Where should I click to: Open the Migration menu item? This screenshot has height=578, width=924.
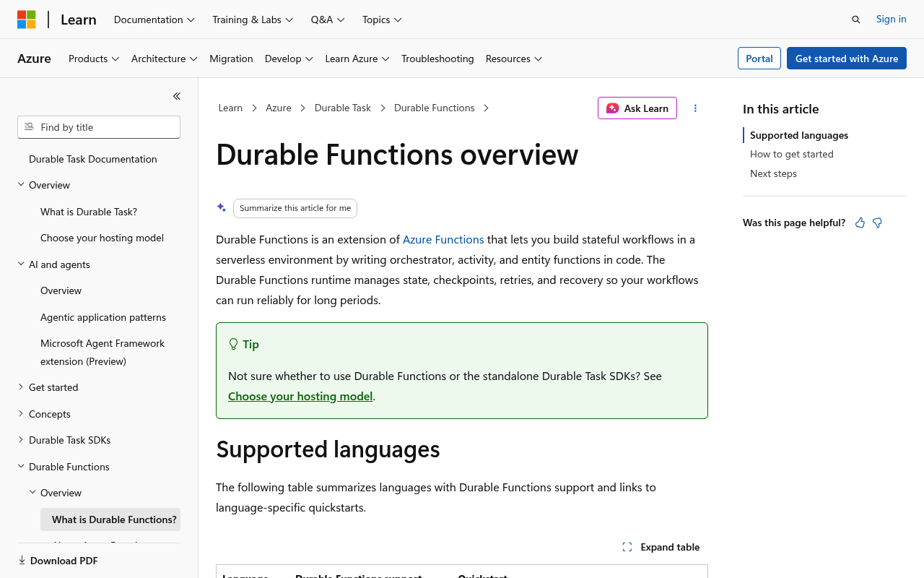coord(231,59)
